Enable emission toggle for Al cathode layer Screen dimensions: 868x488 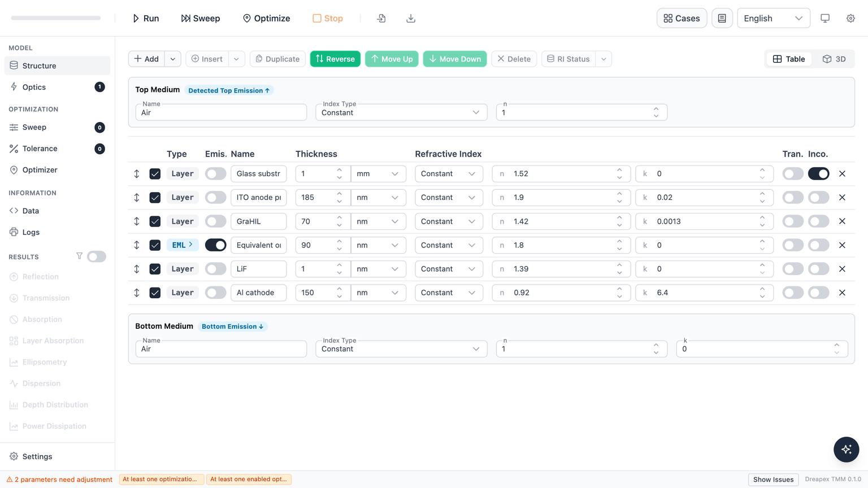215,293
